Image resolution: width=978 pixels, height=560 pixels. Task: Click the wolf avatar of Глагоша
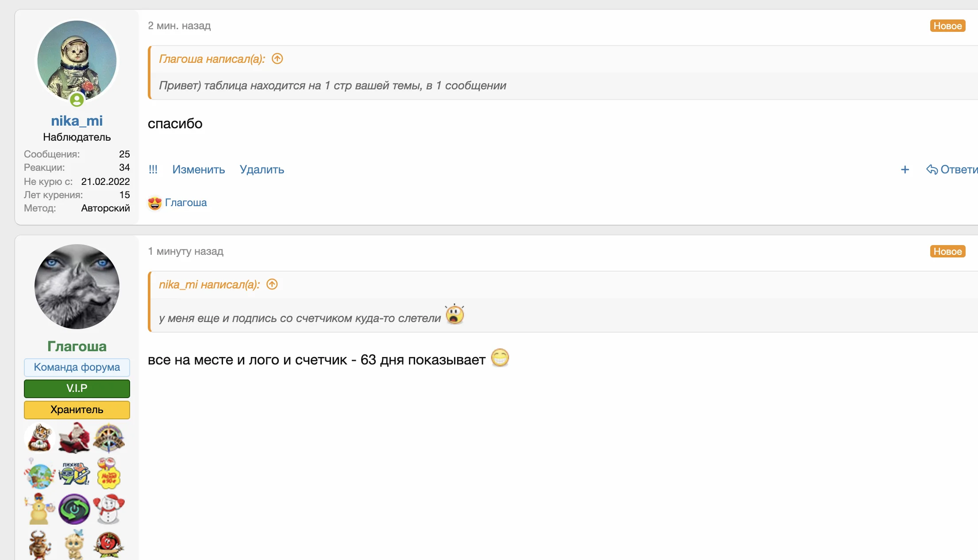pyautogui.click(x=77, y=286)
